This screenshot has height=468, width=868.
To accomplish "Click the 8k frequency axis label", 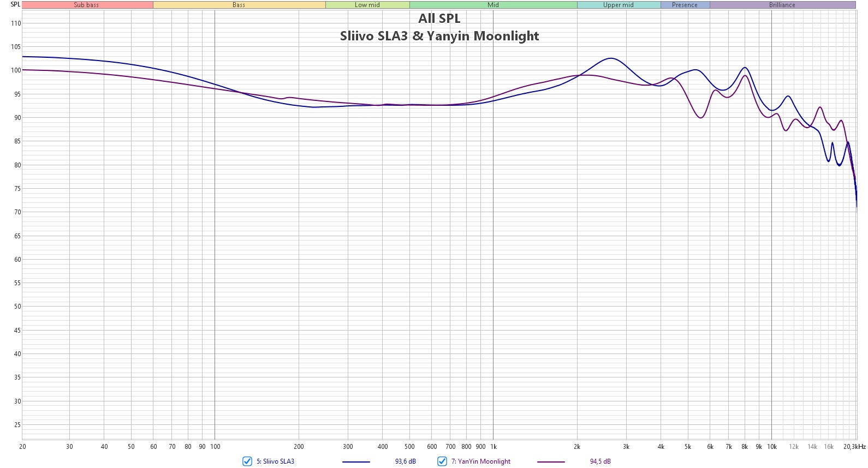I will 745,447.
